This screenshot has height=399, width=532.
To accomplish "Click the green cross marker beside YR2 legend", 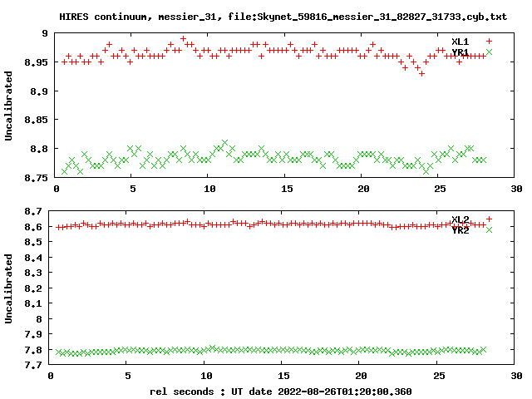I will point(489,229).
